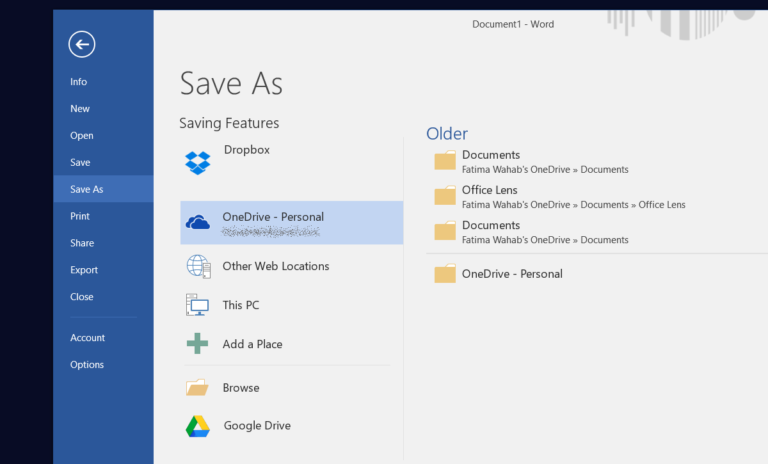Click Browse label
The width and height of the screenshot is (768, 464).
[x=241, y=388]
